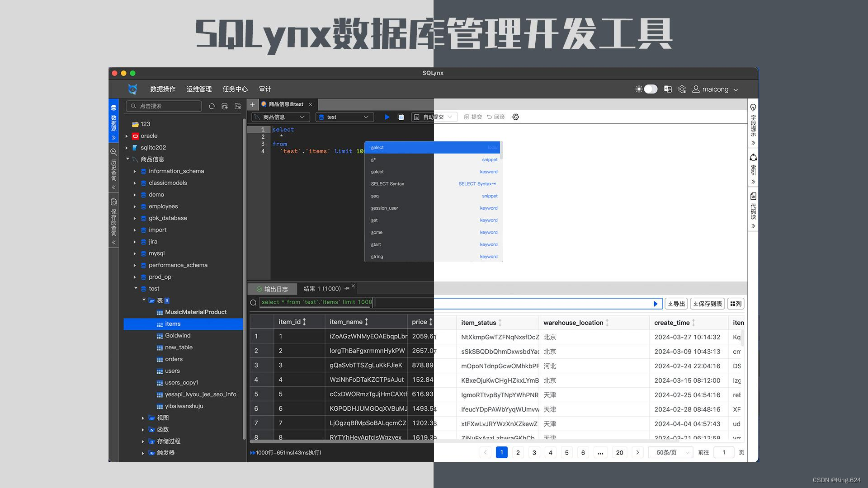The width and height of the screenshot is (868, 488).
Task: Sort by warehouse_location column
Action: click(607, 323)
